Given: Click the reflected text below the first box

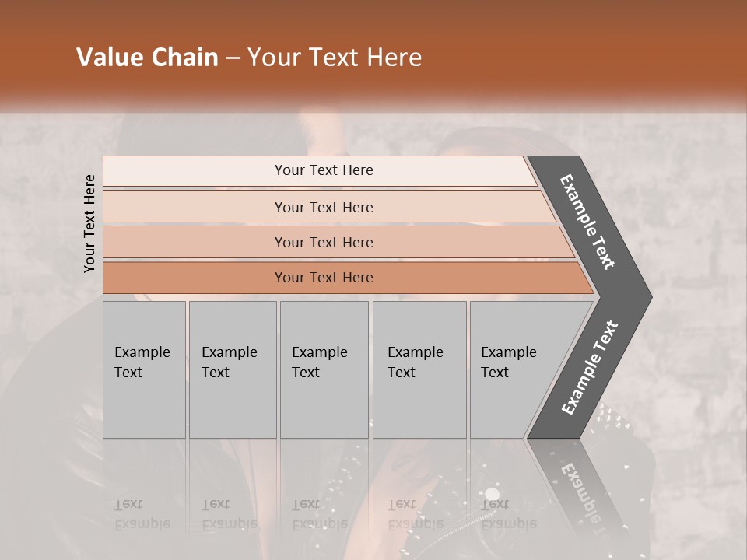Looking at the screenshot, I should click(x=142, y=513).
